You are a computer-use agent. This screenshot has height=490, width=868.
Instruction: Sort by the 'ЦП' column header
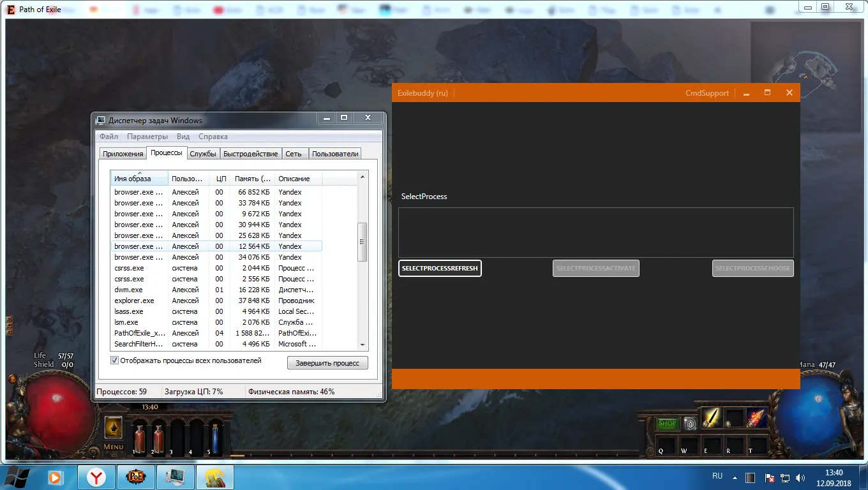pos(221,179)
